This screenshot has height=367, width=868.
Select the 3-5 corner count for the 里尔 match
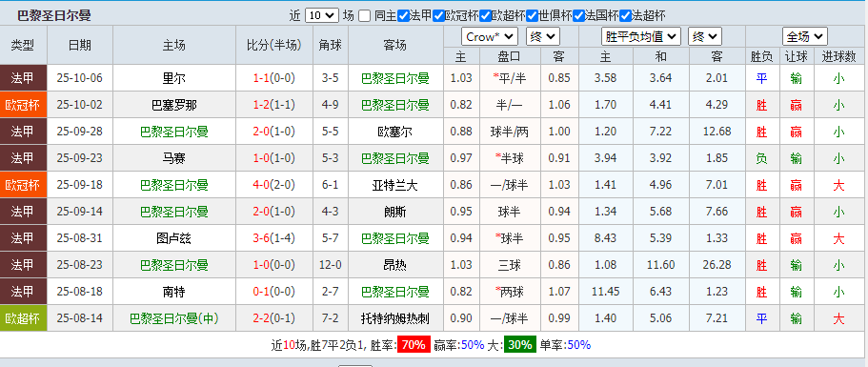tap(331, 78)
